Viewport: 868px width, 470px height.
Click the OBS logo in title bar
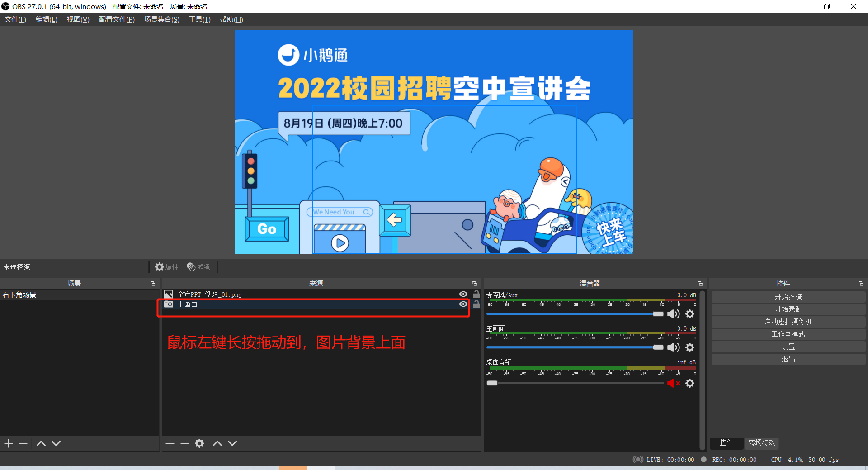coord(5,6)
